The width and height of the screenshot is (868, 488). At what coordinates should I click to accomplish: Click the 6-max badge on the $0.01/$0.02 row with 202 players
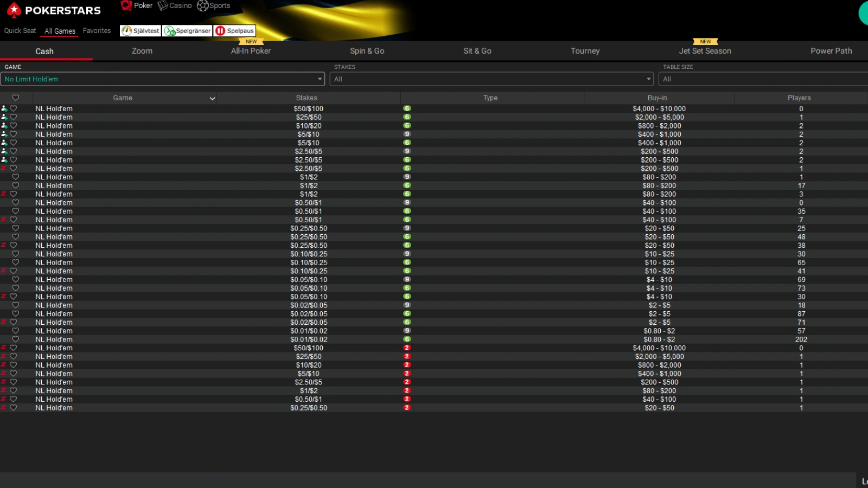click(407, 339)
